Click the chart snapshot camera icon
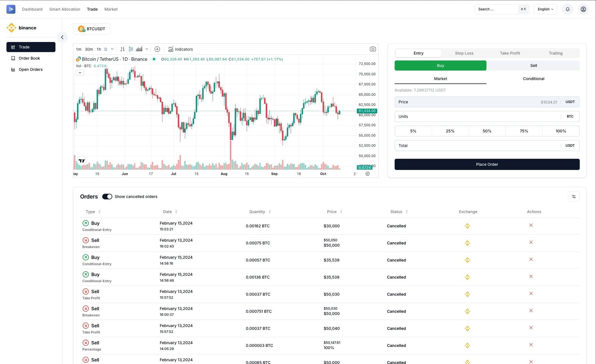 [x=372, y=49]
